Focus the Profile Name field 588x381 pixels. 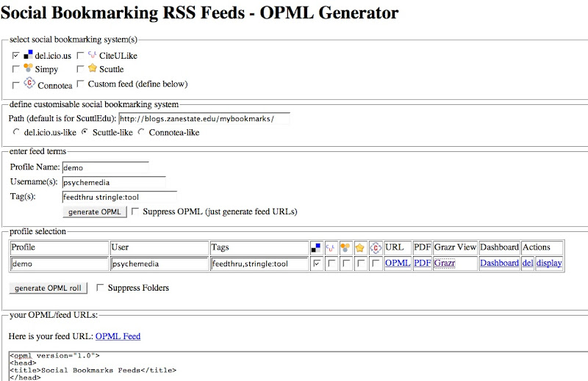106,167
